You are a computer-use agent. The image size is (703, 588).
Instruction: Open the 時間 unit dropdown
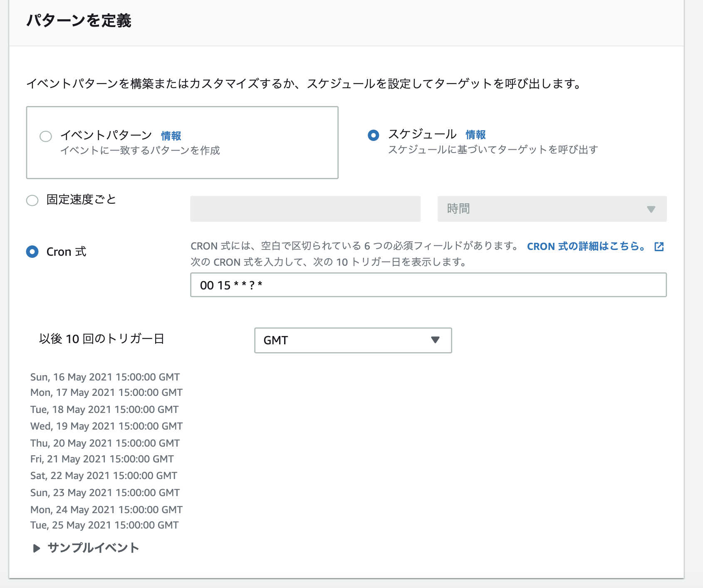click(551, 209)
